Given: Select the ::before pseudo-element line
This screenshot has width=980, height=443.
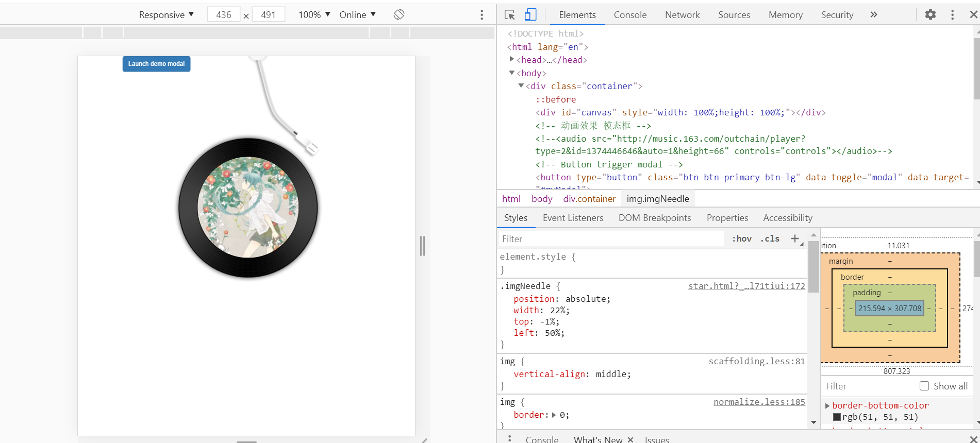Looking at the screenshot, I should (x=556, y=99).
